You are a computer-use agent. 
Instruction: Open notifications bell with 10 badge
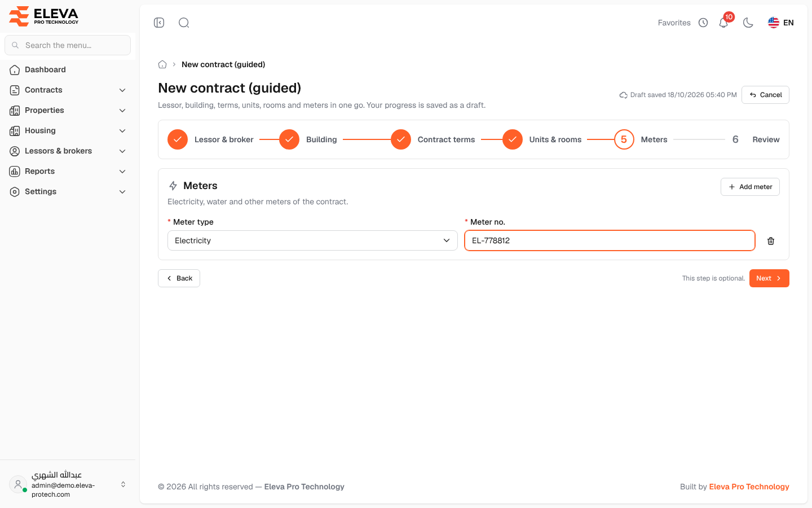click(723, 23)
